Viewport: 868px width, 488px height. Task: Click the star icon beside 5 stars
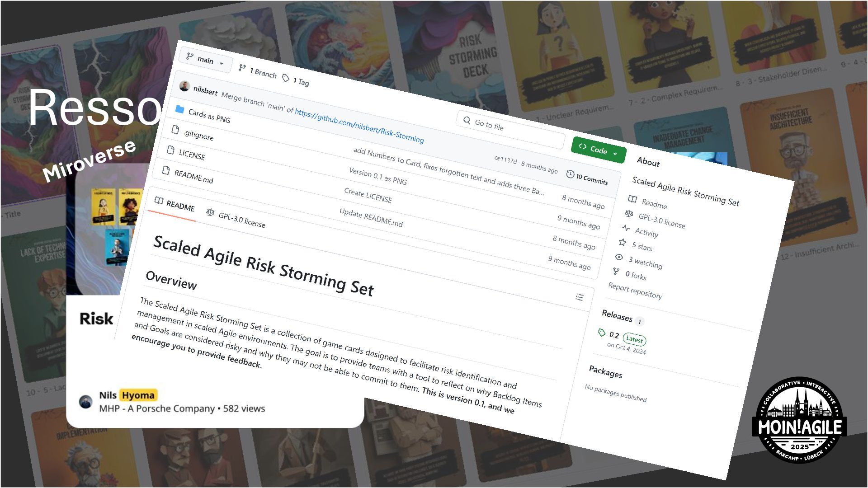coord(623,242)
